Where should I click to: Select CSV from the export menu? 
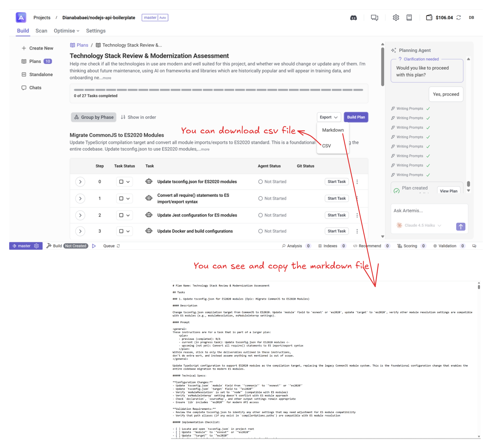click(326, 146)
